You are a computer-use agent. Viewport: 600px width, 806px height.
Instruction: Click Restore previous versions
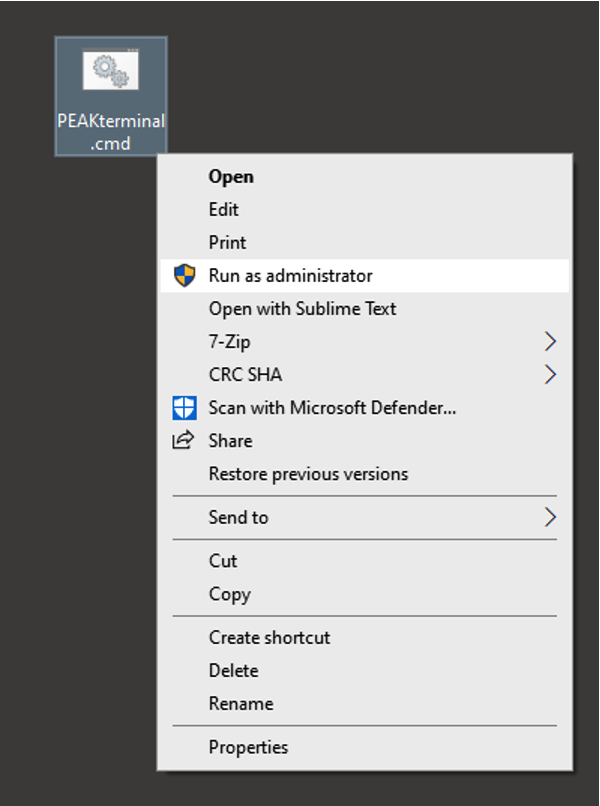[308, 474]
